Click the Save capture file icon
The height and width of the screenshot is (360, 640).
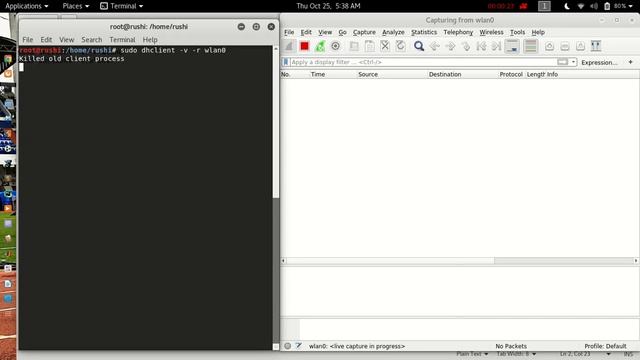click(x=369, y=46)
